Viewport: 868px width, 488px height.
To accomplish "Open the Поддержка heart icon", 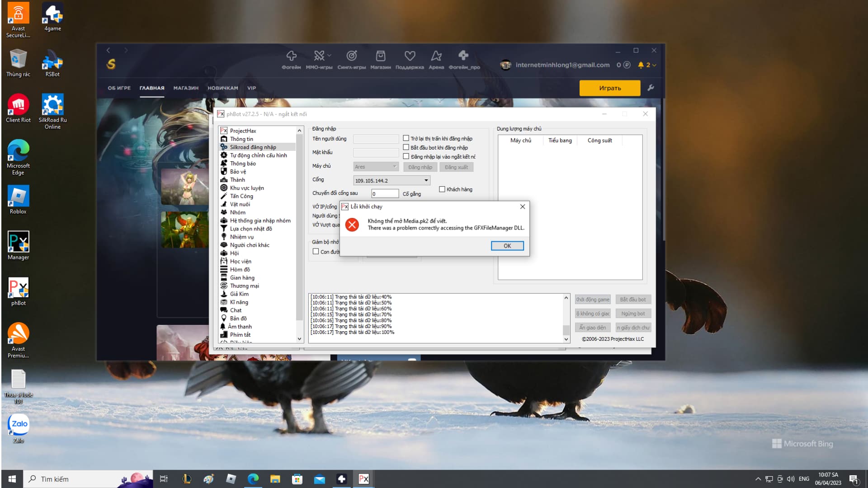I will click(410, 56).
